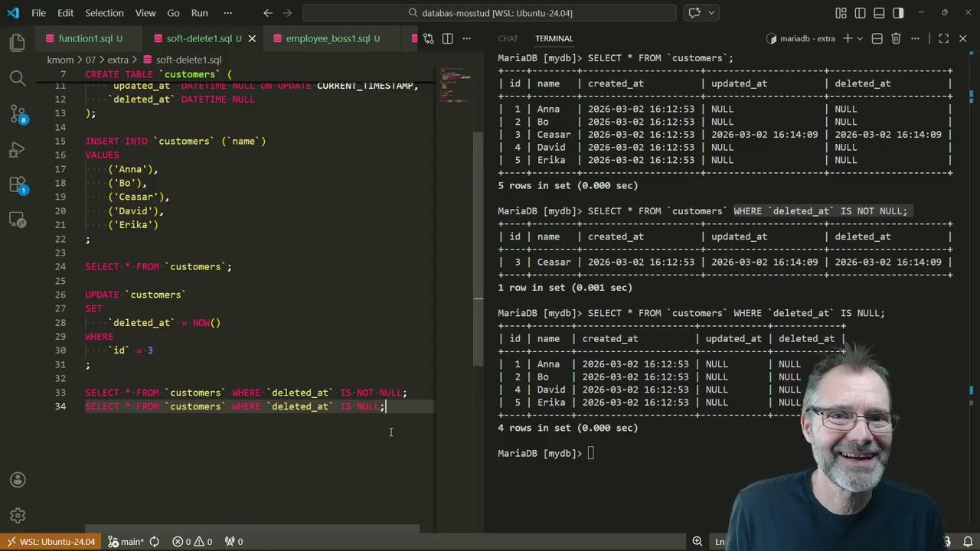Image resolution: width=980 pixels, height=551 pixels.
Task: Toggle the primary side bar
Action: click(x=861, y=13)
